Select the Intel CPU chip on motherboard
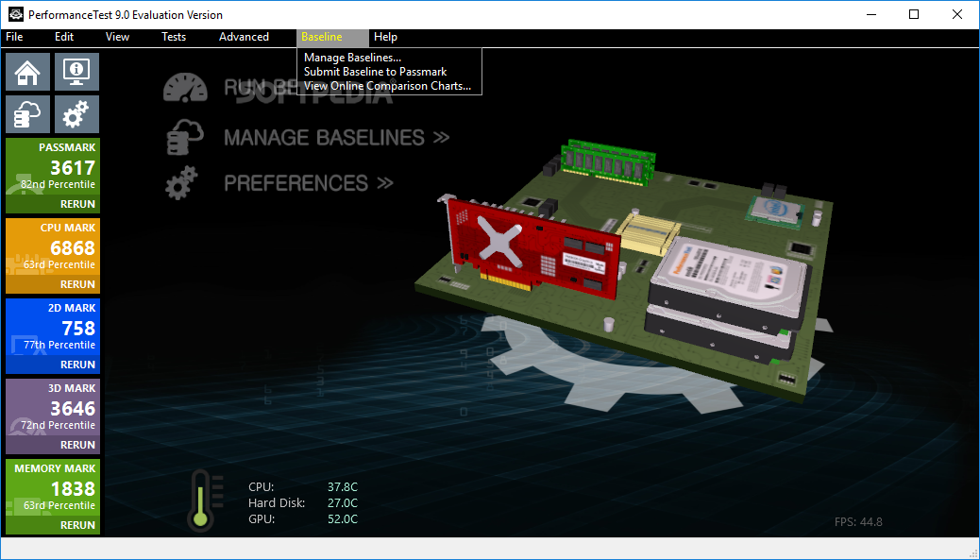The height and width of the screenshot is (560, 980). pyautogui.click(x=776, y=211)
